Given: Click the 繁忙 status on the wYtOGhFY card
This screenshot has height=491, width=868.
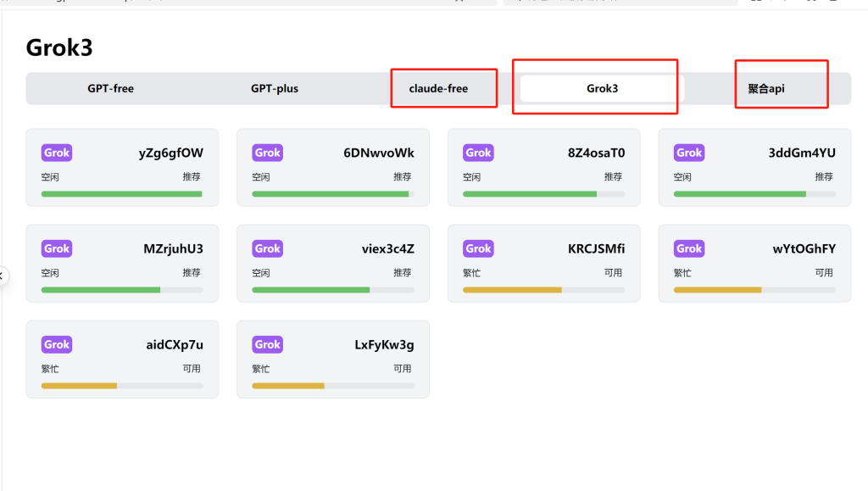Looking at the screenshot, I should (682, 273).
